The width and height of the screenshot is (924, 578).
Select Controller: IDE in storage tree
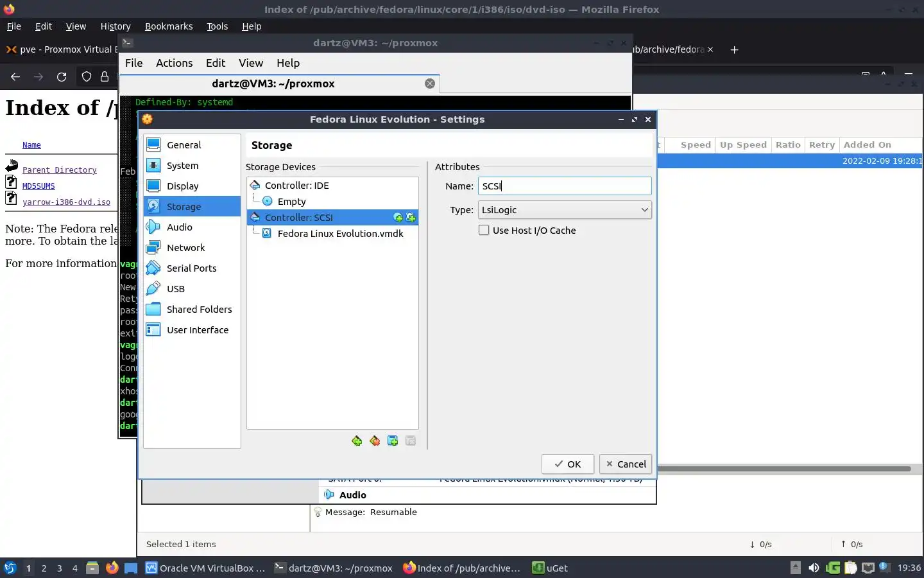(332, 186)
